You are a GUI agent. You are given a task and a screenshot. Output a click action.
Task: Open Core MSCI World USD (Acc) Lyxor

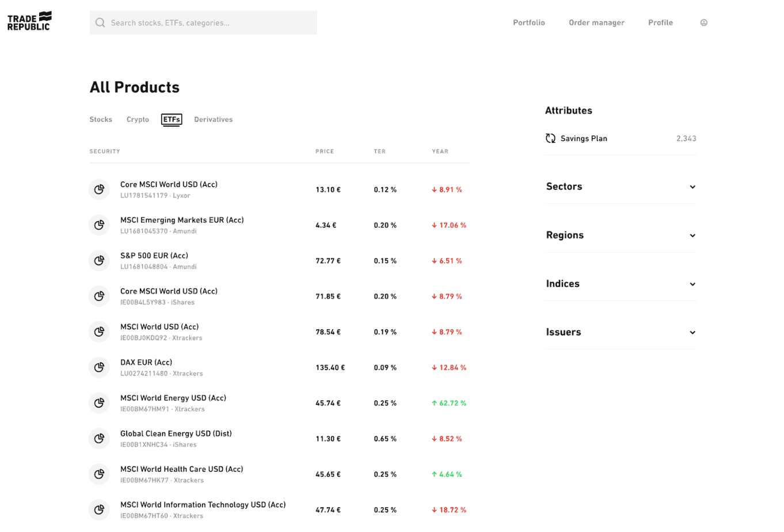(x=279, y=189)
